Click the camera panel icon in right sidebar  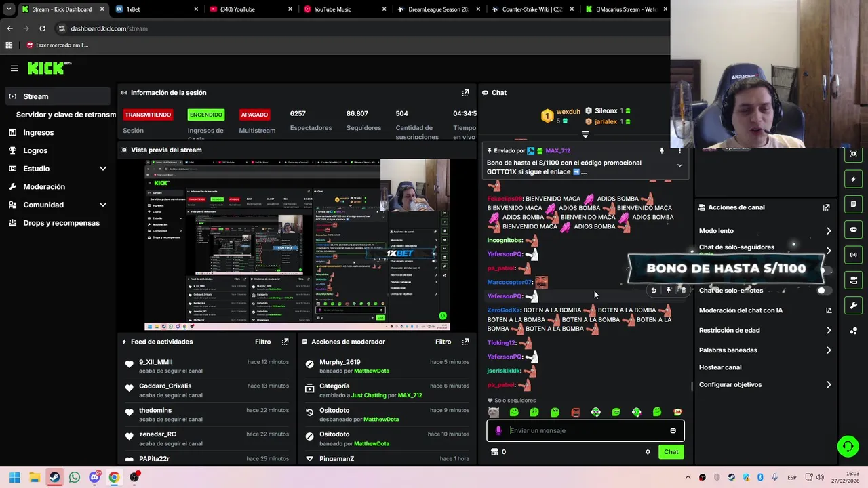(x=853, y=280)
